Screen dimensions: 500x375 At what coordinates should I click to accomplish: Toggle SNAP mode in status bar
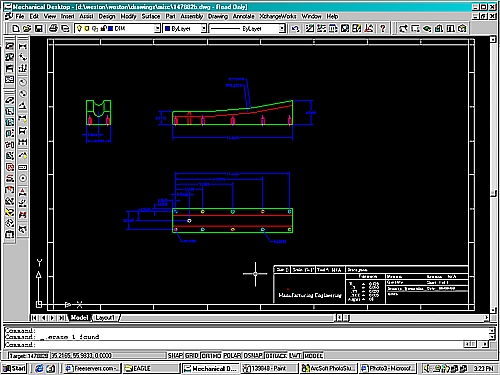point(175,356)
